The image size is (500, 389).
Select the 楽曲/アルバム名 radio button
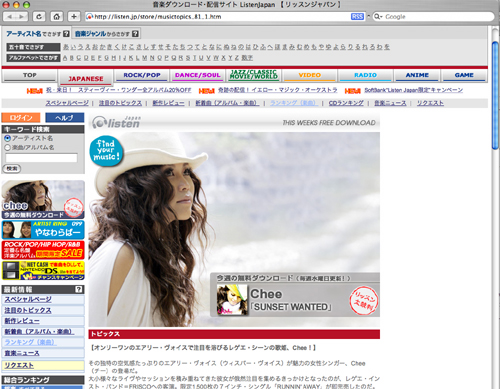(8, 147)
